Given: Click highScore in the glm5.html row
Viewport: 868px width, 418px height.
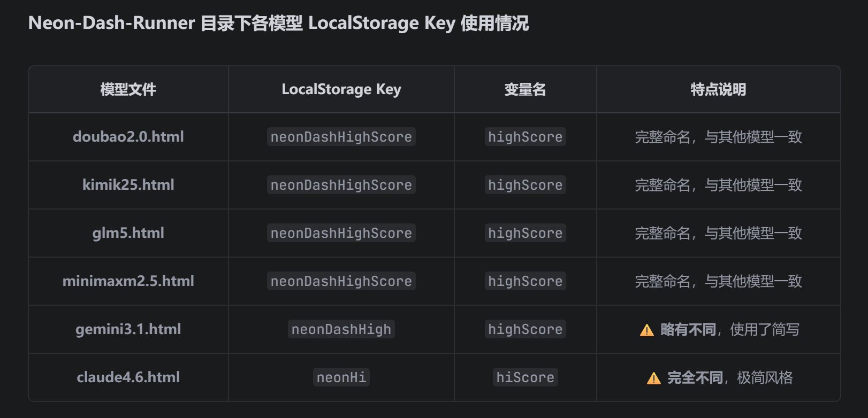Looking at the screenshot, I should point(525,233).
